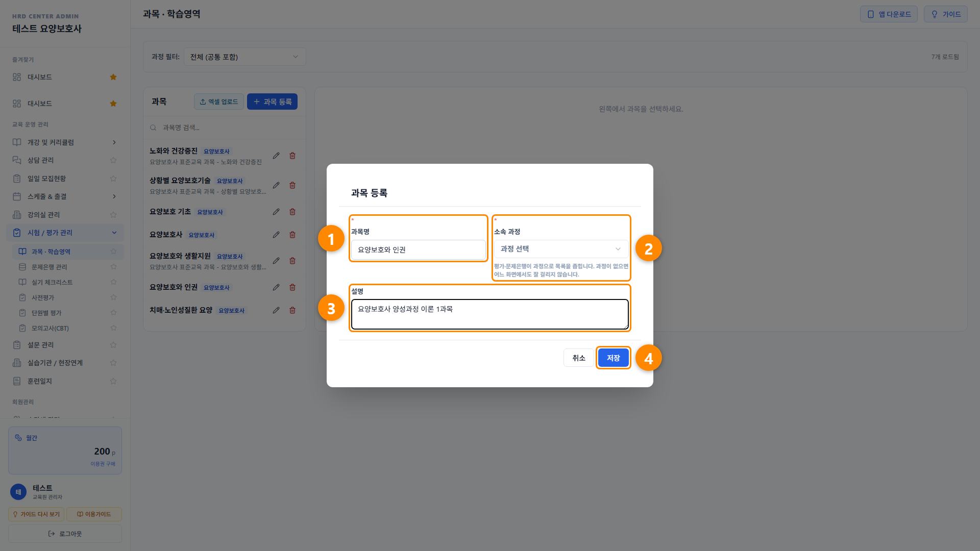Toggle favorite star for 강의실 관리
This screenshot has height=551, width=980.
coord(113,215)
